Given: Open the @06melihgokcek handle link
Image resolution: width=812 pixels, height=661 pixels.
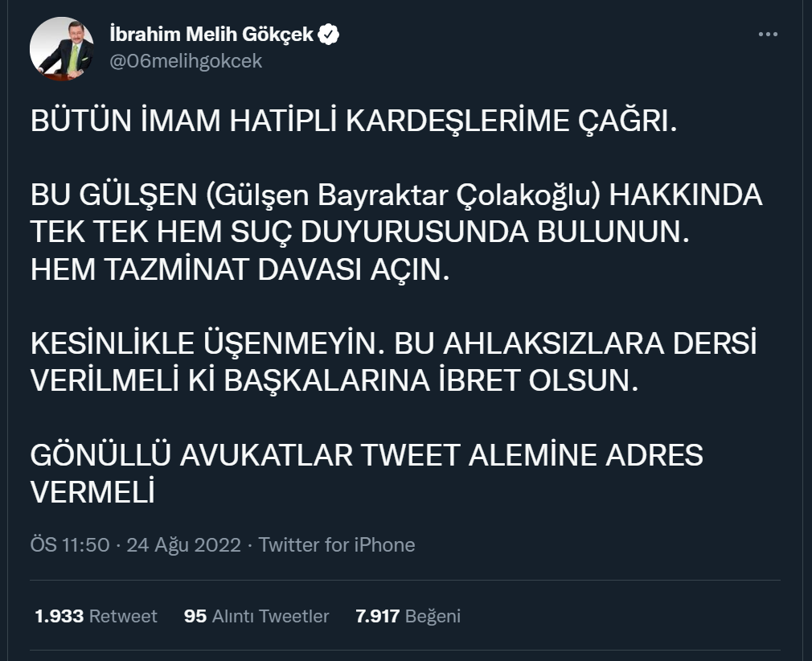Looking at the screenshot, I should pyautogui.click(x=185, y=61).
